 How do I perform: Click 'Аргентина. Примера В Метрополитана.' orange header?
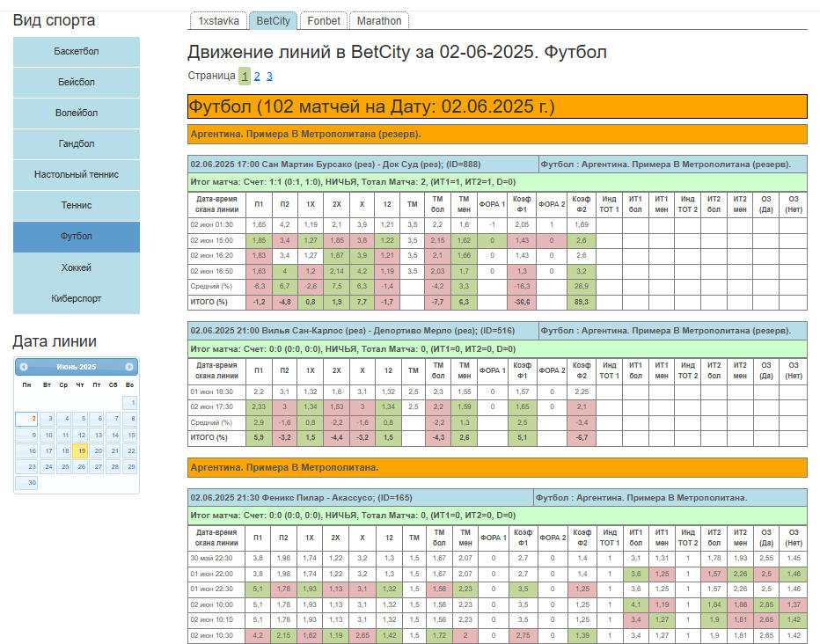[497, 468]
